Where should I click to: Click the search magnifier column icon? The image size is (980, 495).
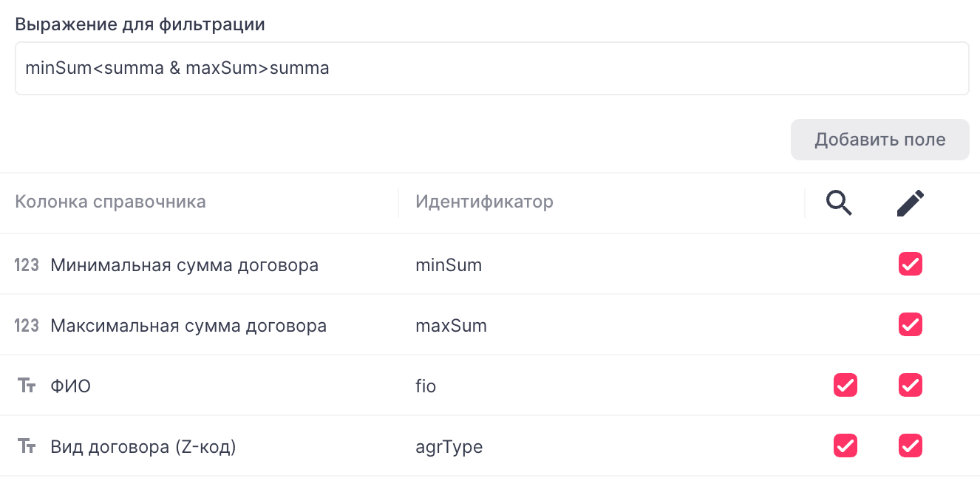click(839, 202)
